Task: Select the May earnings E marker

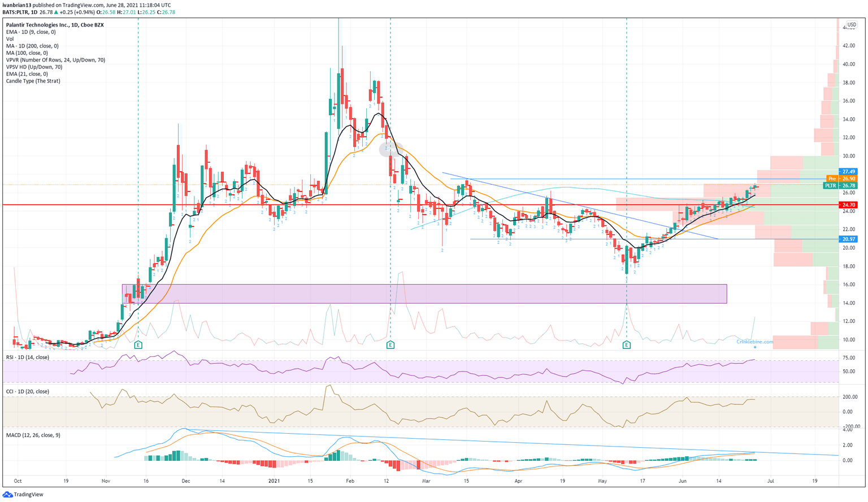Action: 627,344
